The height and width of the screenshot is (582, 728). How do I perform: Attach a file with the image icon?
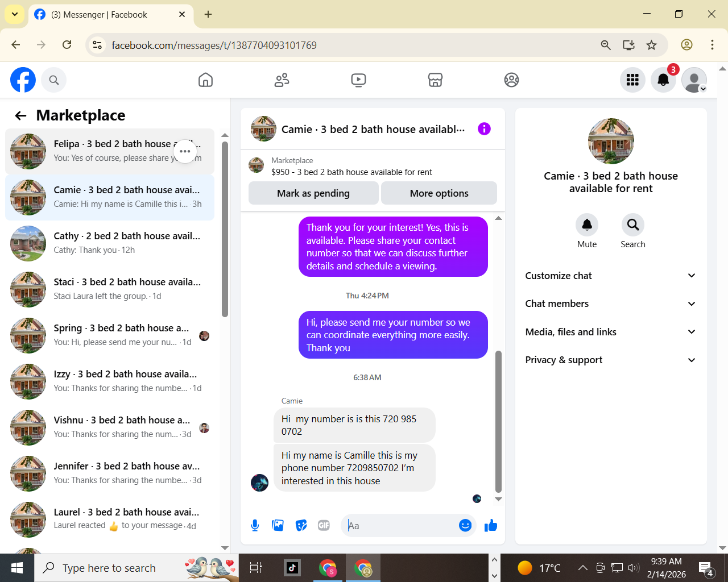coord(278,526)
